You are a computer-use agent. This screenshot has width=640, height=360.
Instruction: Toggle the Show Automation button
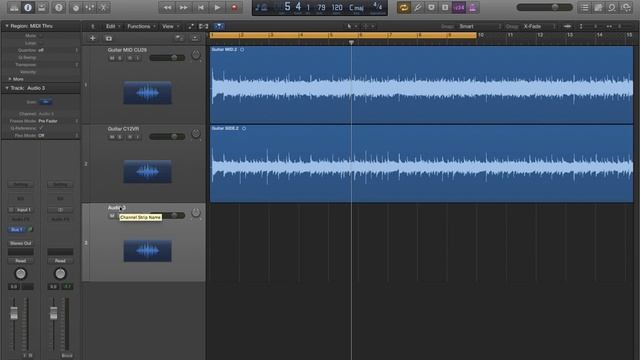pyautogui.click(x=191, y=26)
